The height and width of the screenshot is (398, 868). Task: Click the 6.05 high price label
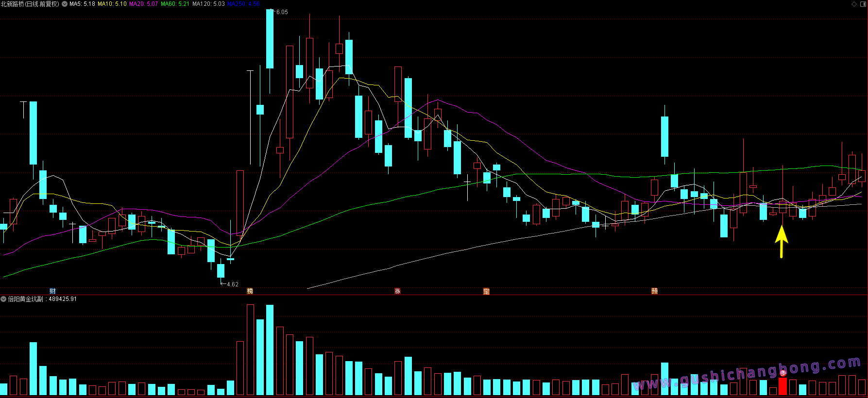pyautogui.click(x=282, y=12)
